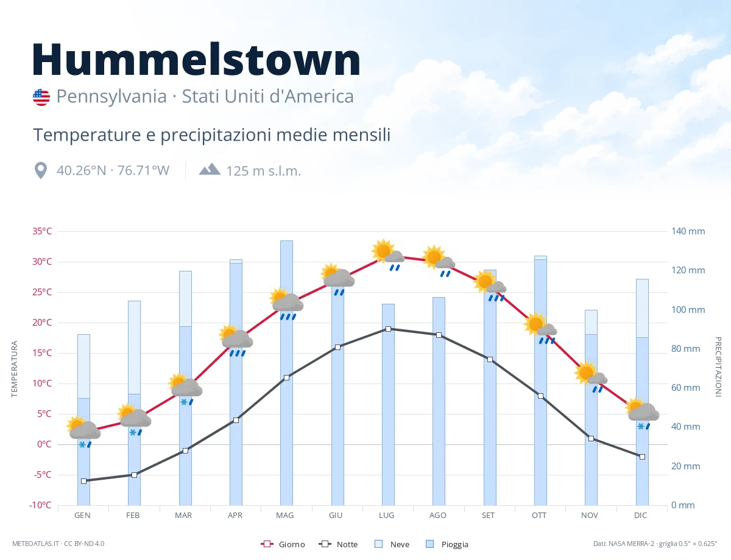Click the Notte legend marker

pos(325,544)
